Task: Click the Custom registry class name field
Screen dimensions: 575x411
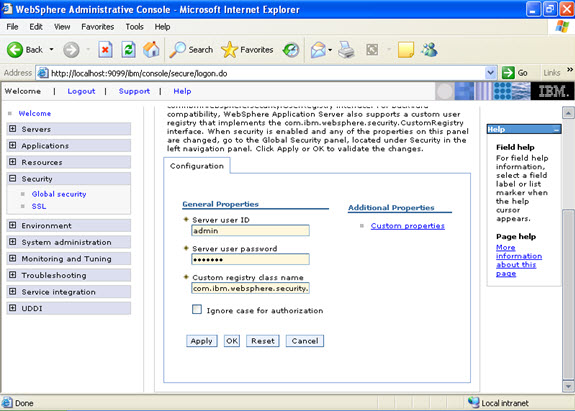Action: click(x=250, y=288)
